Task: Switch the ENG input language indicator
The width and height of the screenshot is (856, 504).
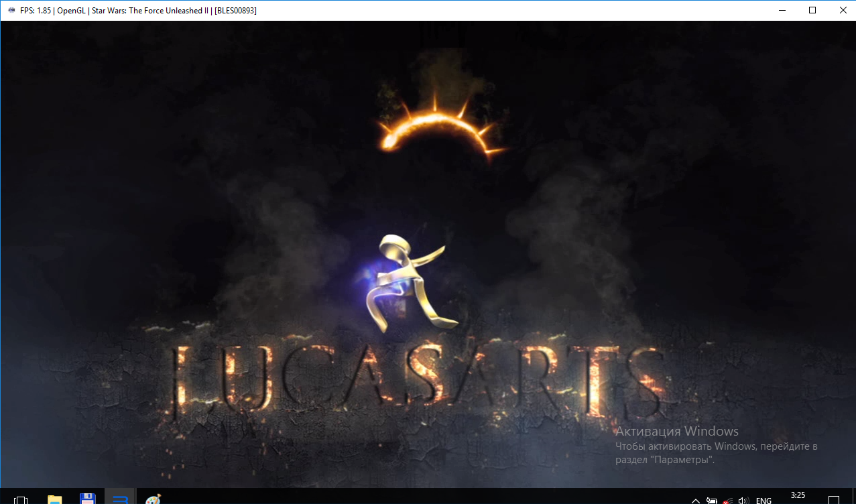Action: click(x=763, y=500)
